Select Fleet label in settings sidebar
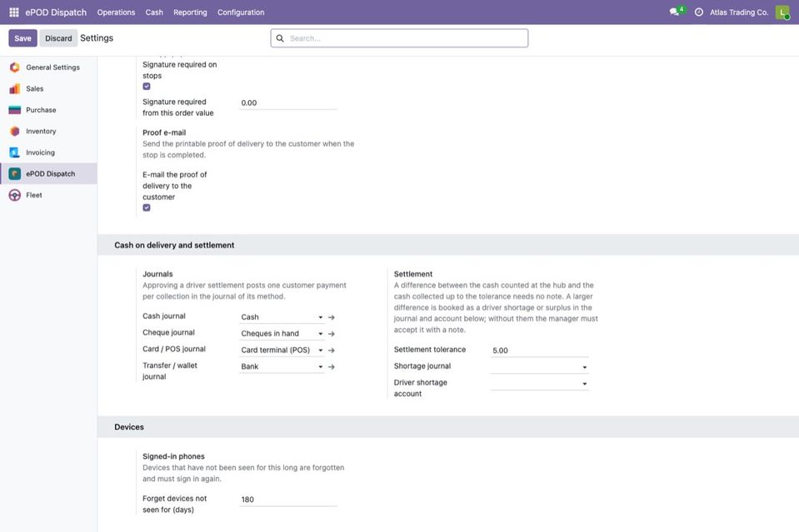Screen dimensions: 799x532 pos(34,195)
